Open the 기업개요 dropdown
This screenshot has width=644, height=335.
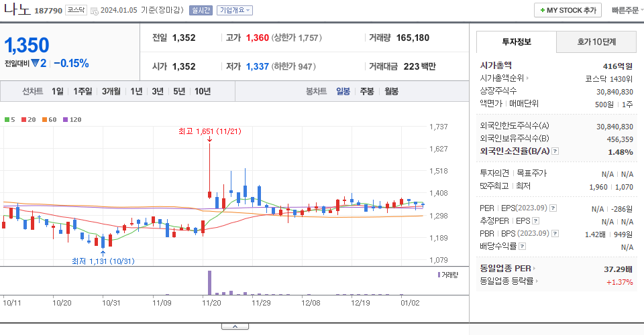pyautogui.click(x=235, y=10)
